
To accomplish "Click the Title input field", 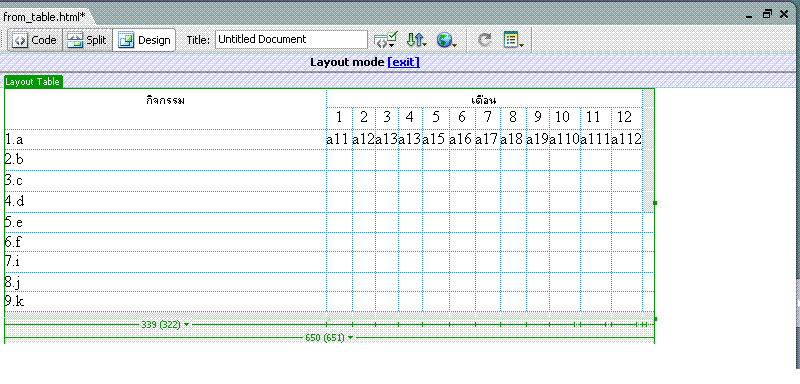I will tap(291, 40).
